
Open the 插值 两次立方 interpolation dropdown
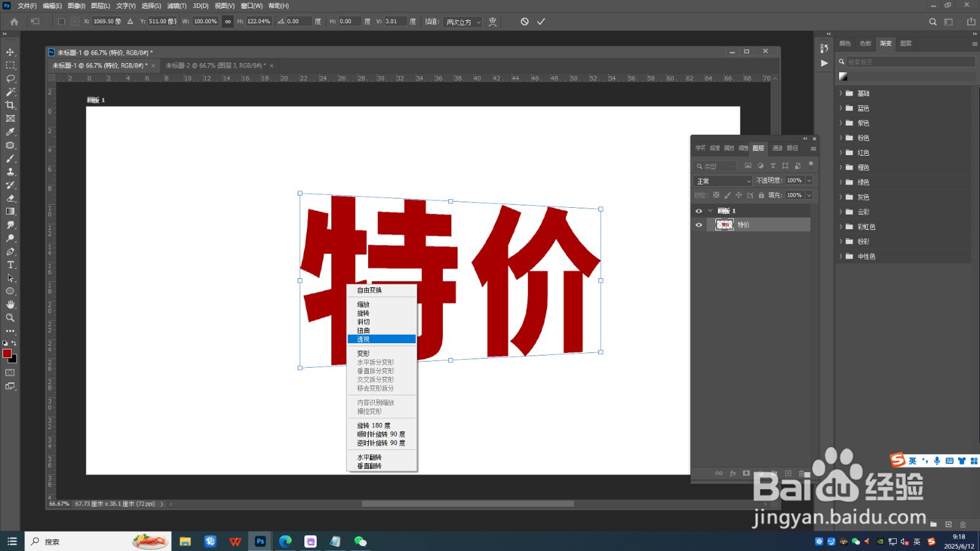click(x=462, y=22)
